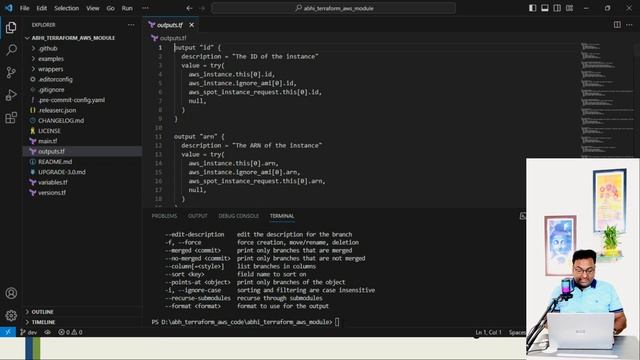Click the errors and warnings status indicator

(70, 332)
